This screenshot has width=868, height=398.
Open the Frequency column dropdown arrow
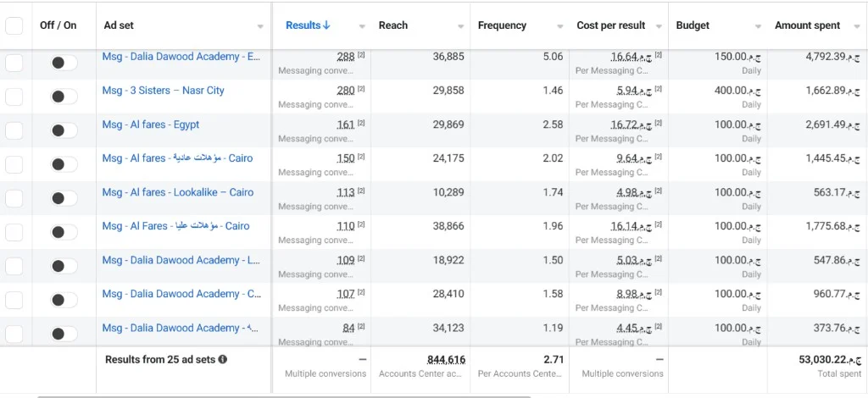[559, 26]
